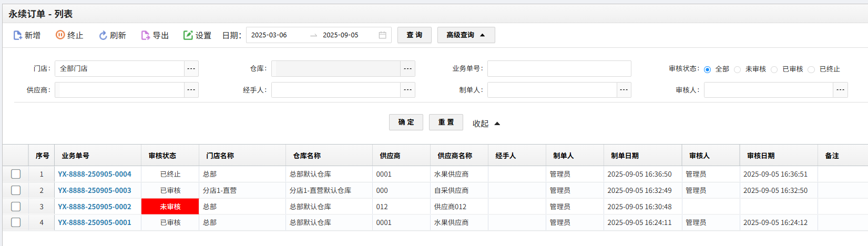
Task: Click the 2025-09-05 16:30:48 date cell
Action: point(643,207)
